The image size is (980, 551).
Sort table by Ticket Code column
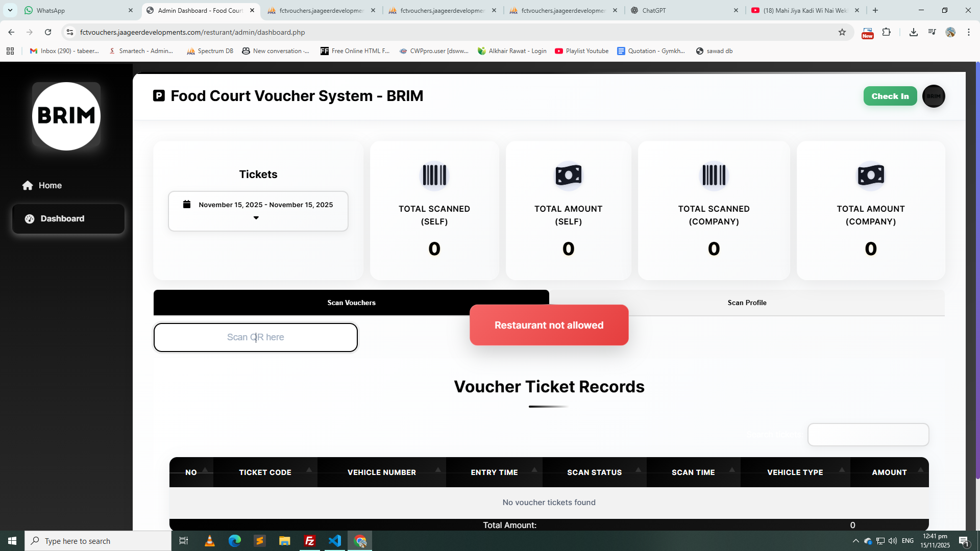[265, 472]
